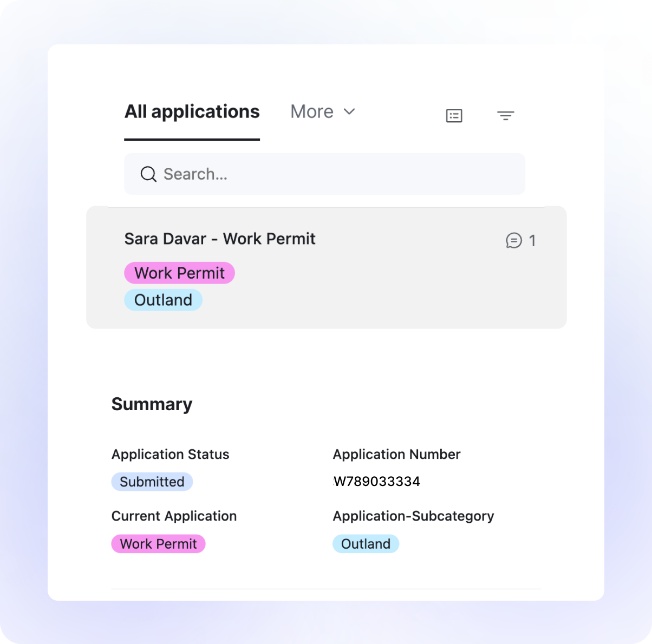Open the More tab menu
652x644 pixels.
[x=323, y=111]
